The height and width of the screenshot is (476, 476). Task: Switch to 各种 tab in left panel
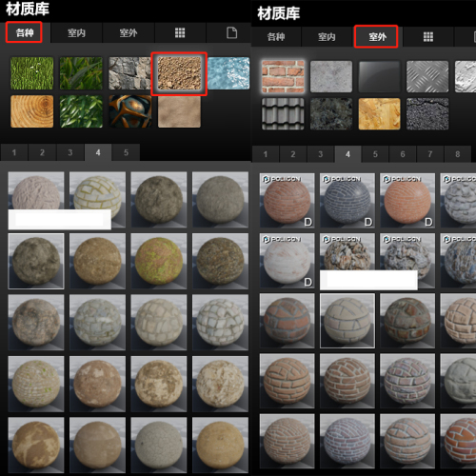tap(24, 32)
